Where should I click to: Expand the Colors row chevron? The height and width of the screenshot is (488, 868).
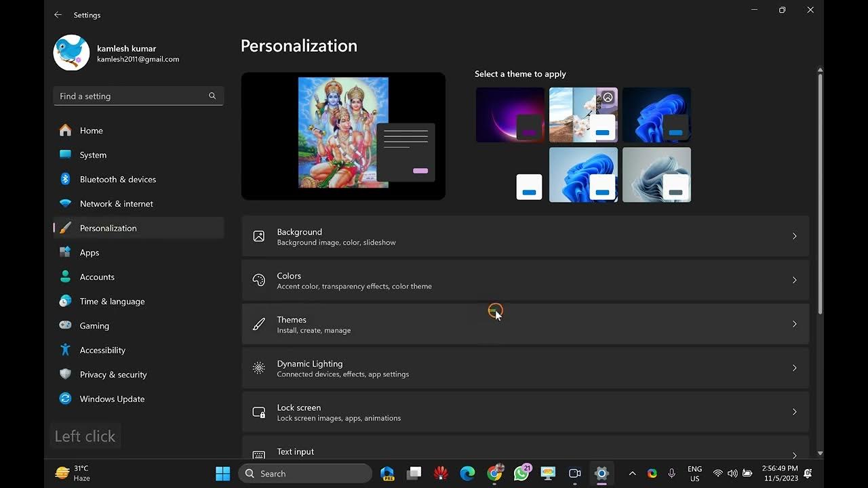point(794,280)
